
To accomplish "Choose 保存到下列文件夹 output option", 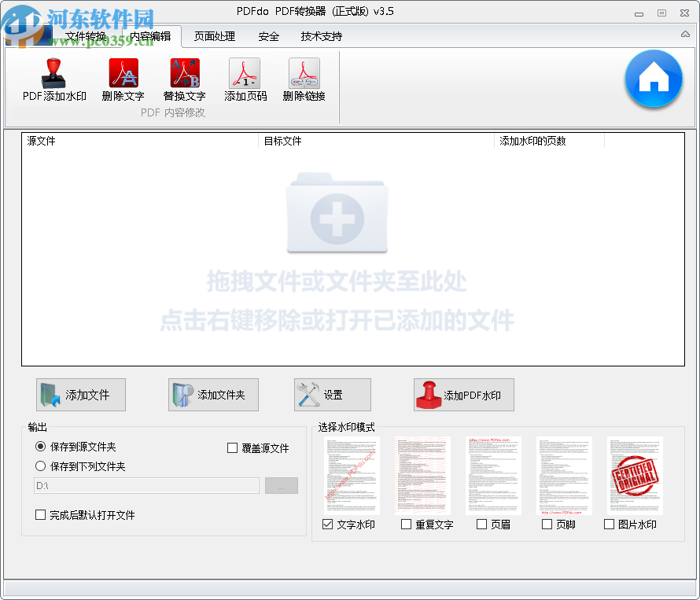I will coord(40,466).
